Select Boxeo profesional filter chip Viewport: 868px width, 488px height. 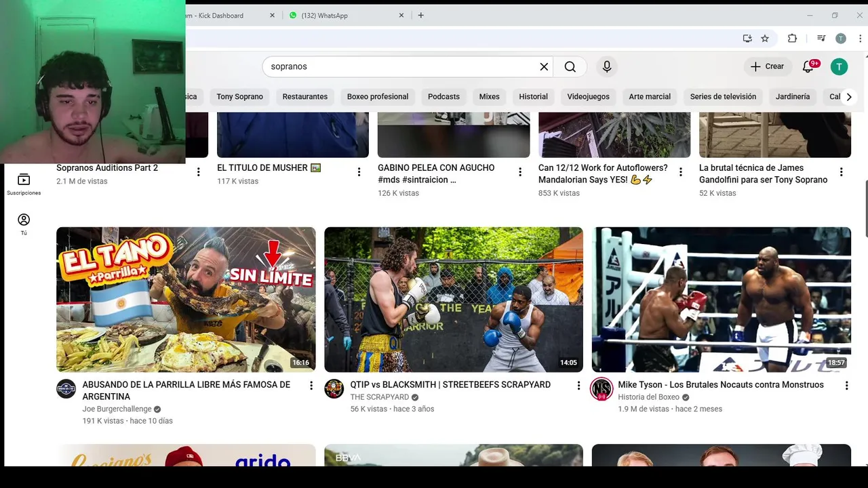(x=378, y=96)
